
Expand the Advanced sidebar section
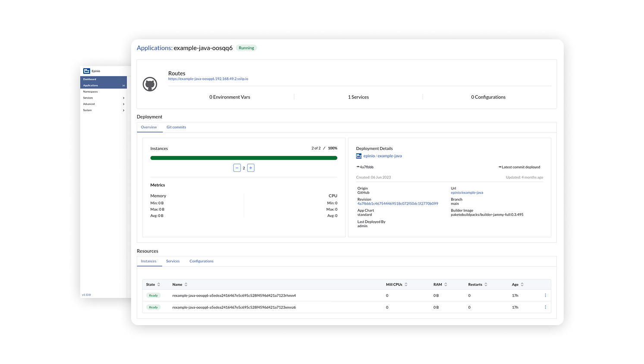click(x=123, y=104)
